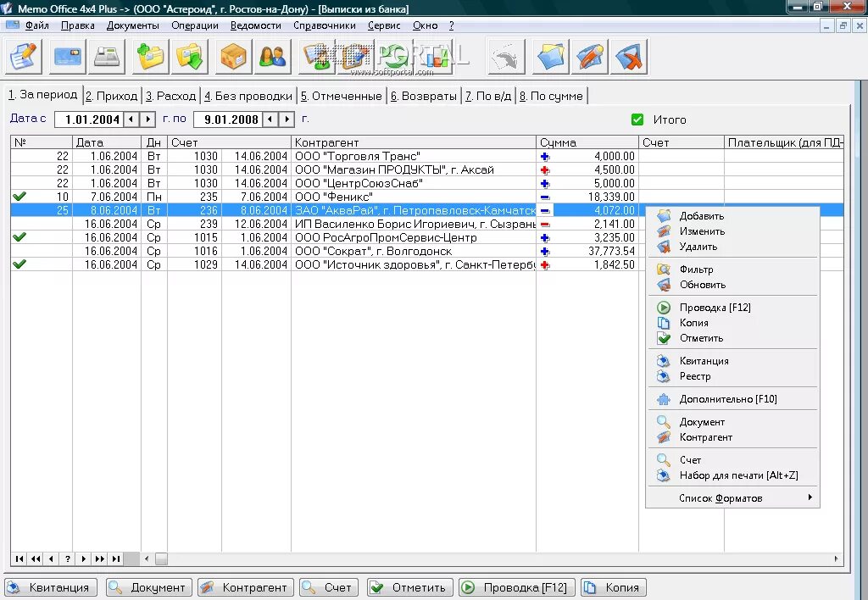This screenshot has height=600, width=868.
Task: Click the end date field 9.01.2008
Action: (227, 119)
